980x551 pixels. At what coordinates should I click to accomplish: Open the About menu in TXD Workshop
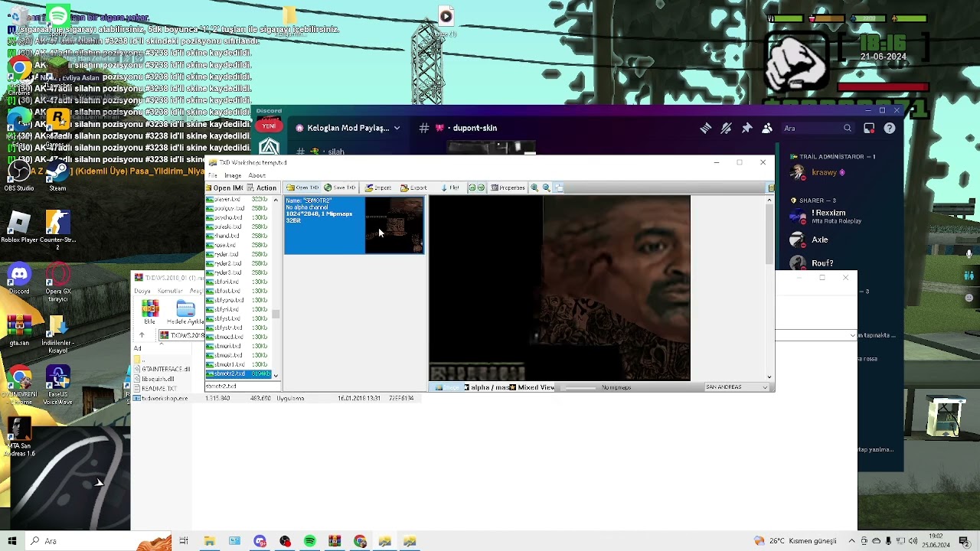[256, 175]
